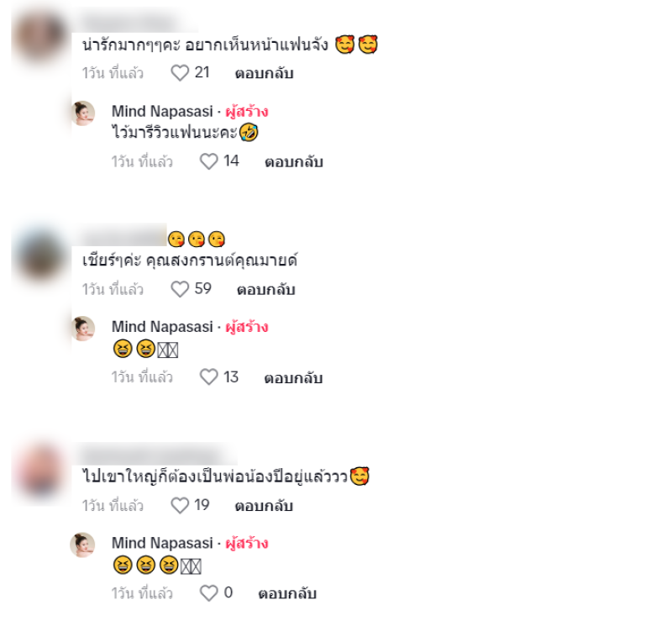Like the comment with 19 likes

tap(180, 505)
